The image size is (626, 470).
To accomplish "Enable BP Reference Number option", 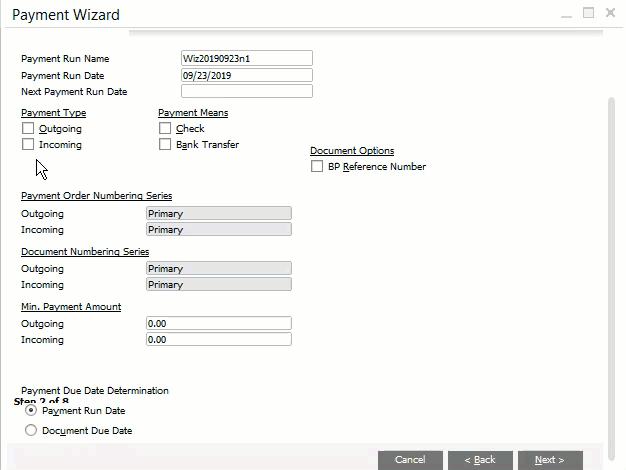I will [317, 167].
